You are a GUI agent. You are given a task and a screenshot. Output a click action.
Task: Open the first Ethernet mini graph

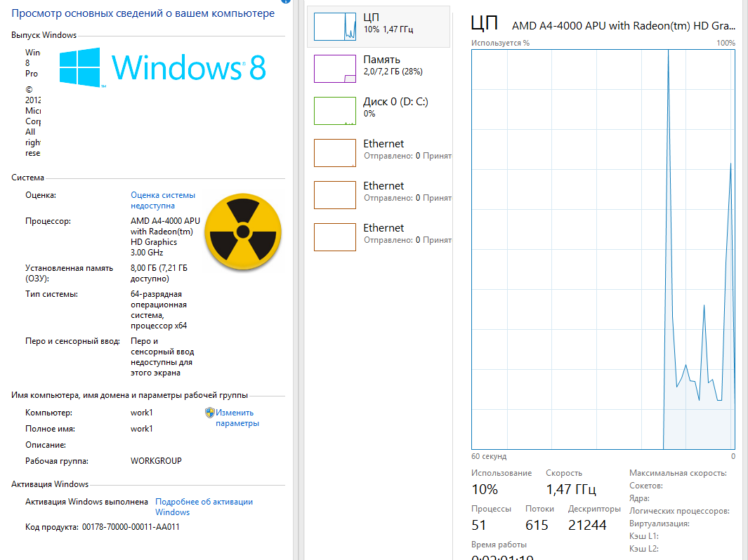coord(335,152)
